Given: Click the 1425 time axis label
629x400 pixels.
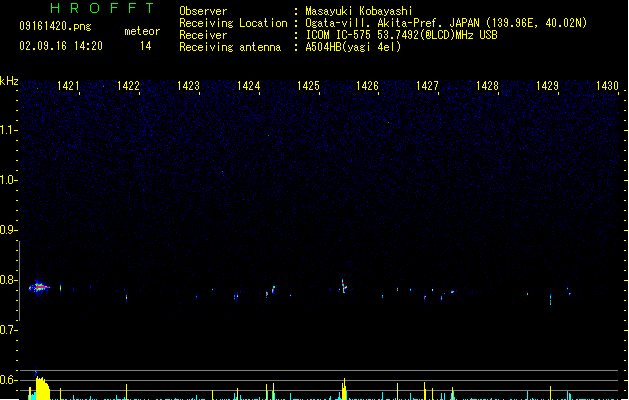Looking at the screenshot, I should [x=308, y=86].
